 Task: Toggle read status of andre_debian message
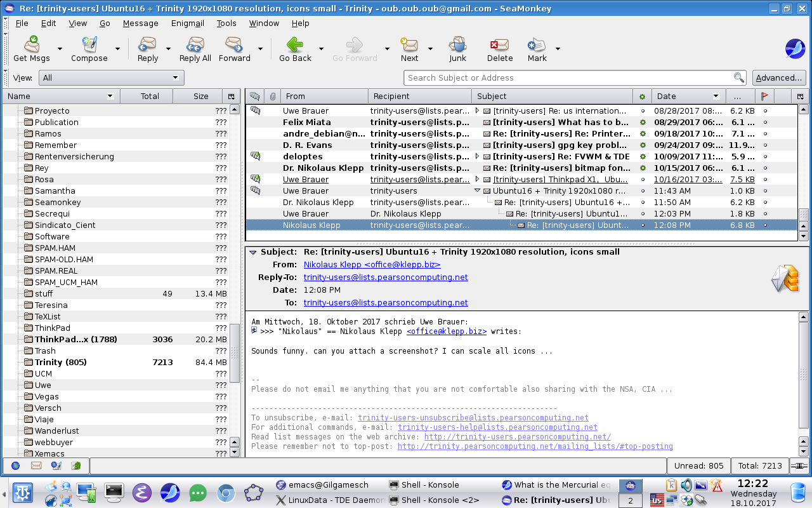click(x=643, y=133)
